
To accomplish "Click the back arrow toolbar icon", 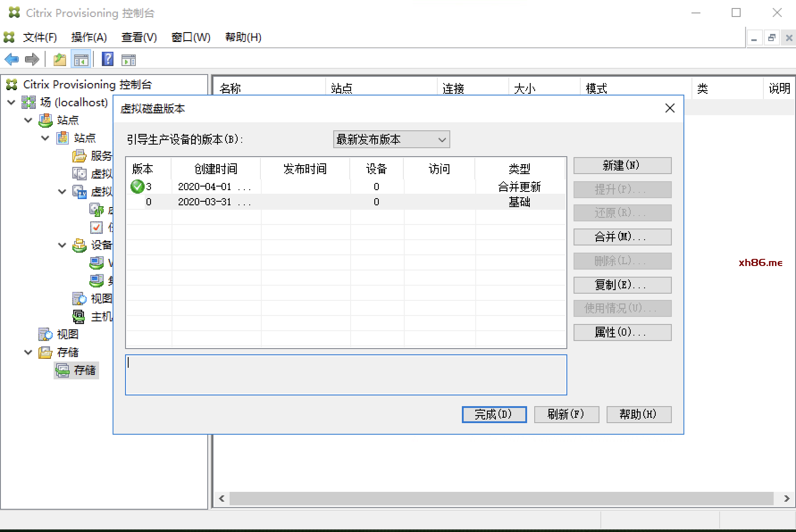I will pyautogui.click(x=11, y=59).
